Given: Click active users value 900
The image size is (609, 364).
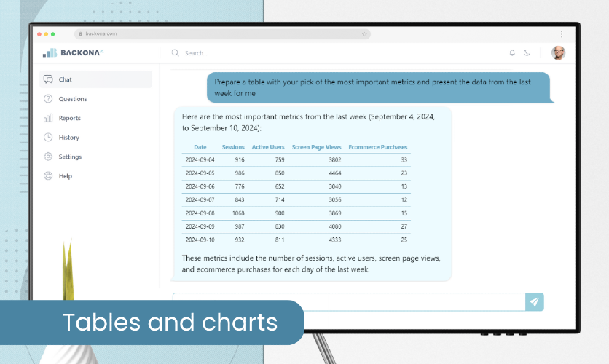Looking at the screenshot, I should pyautogui.click(x=280, y=213).
